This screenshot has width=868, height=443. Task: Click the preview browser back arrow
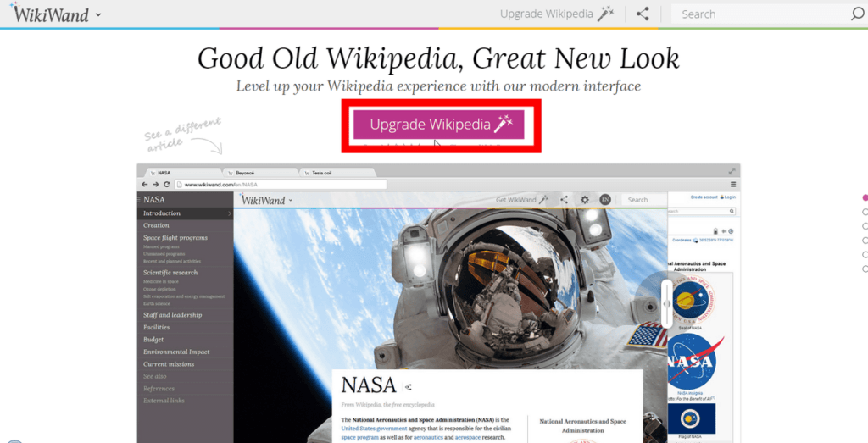(x=145, y=185)
